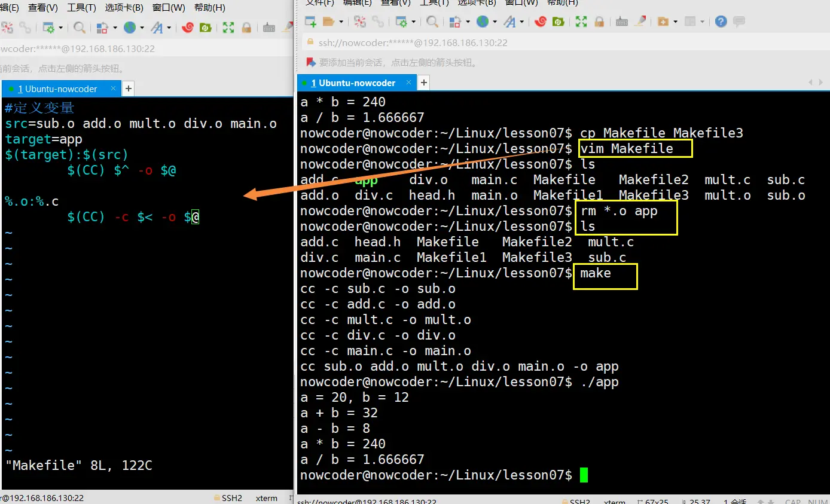The width and height of the screenshot is (830, 504).
Task: Click file transfer icon in left window
Action: (x=102, y=28)
